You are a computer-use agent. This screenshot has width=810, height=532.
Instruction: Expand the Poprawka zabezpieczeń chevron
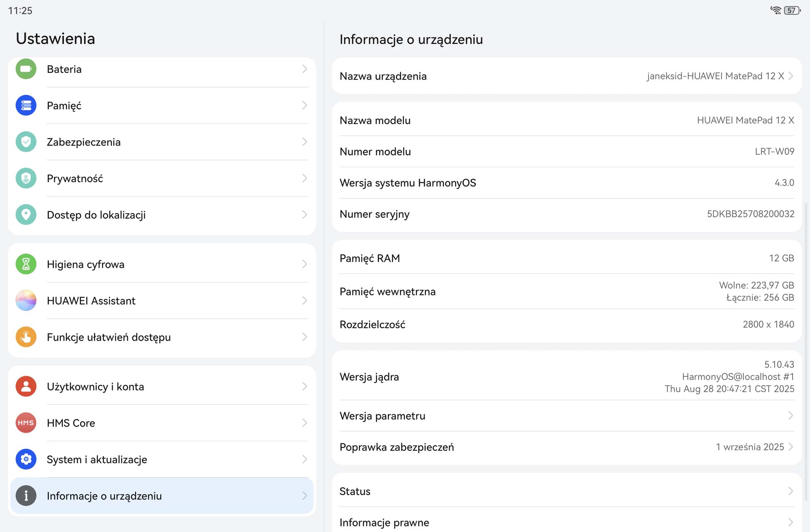(x=791, y=447)
